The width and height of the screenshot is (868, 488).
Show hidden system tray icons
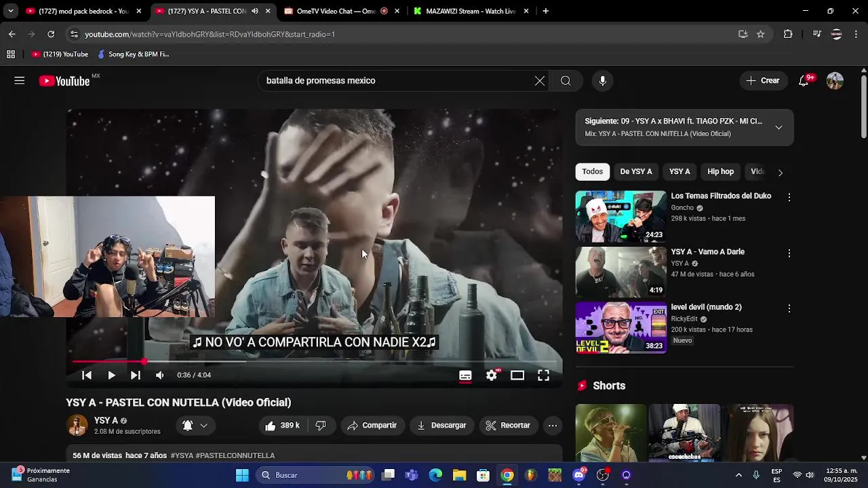click(x=738, y=475)
